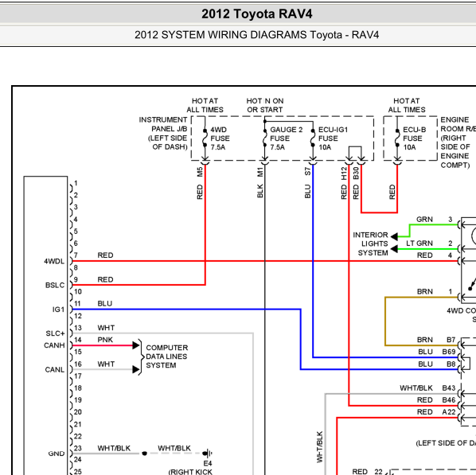Viewport: 476px width, 475px height.
Task: Click the E4 ground symbol
Action: pyautogui.click(x=208, y=454)
